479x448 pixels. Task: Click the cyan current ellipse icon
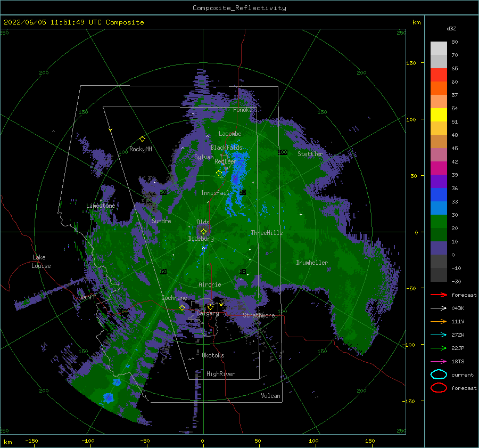coord(439,374)
